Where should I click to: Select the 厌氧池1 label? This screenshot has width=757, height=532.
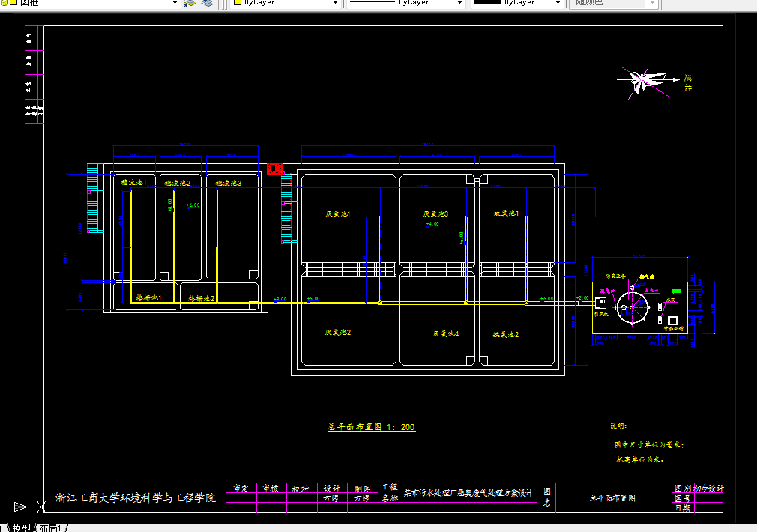coord(338,214)
